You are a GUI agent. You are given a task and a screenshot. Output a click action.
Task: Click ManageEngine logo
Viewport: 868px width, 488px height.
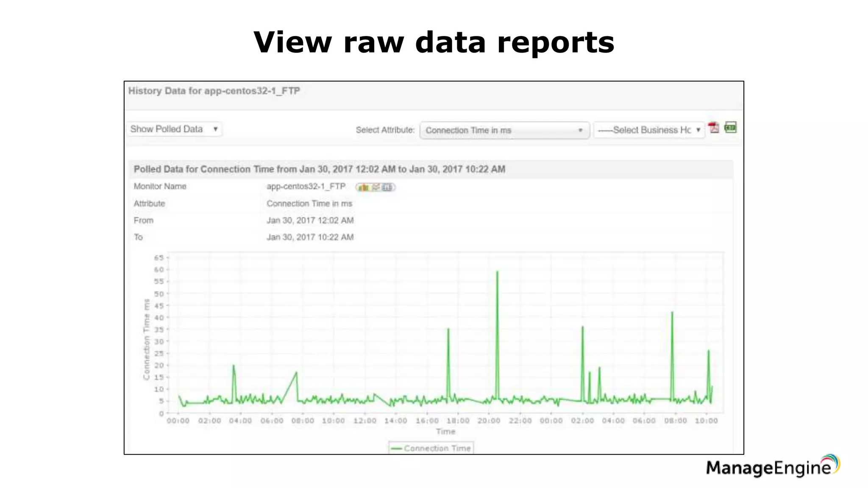click(773, 466)
